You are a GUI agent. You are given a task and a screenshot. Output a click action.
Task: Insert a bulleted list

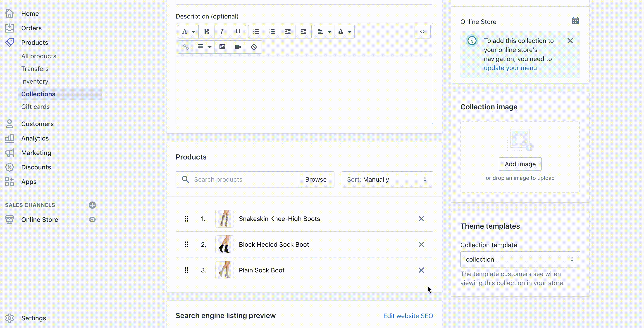256,32
